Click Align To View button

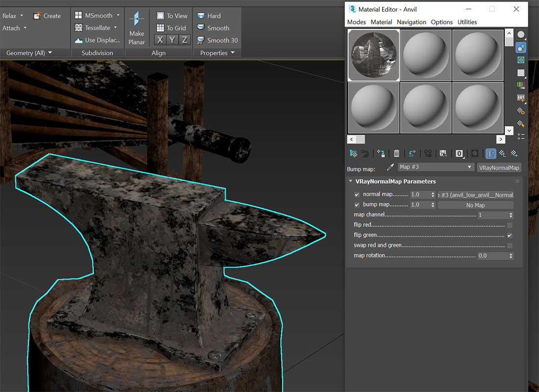[x=172, y=16]
